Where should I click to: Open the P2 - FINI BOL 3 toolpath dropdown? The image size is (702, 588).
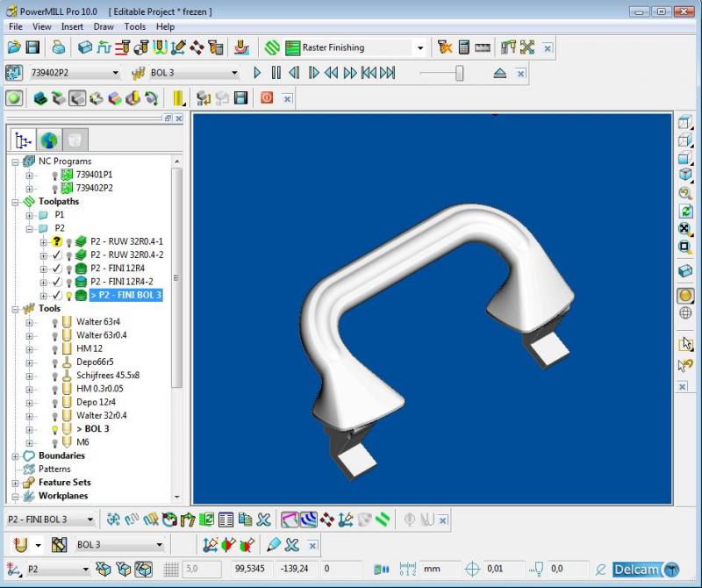tap(90, 520)
